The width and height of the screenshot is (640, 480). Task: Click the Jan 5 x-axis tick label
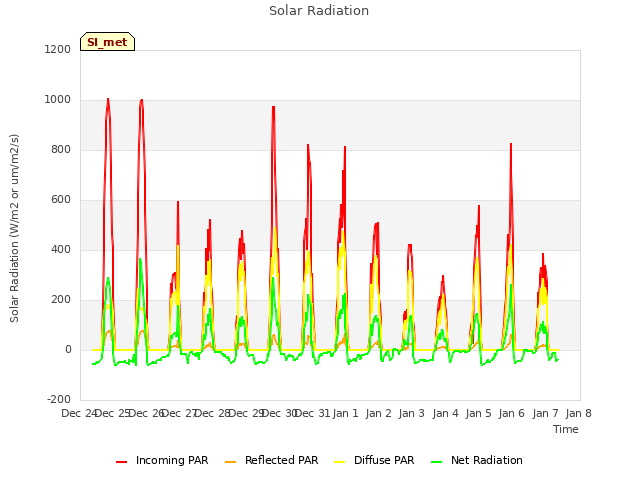tap(478, 413)
